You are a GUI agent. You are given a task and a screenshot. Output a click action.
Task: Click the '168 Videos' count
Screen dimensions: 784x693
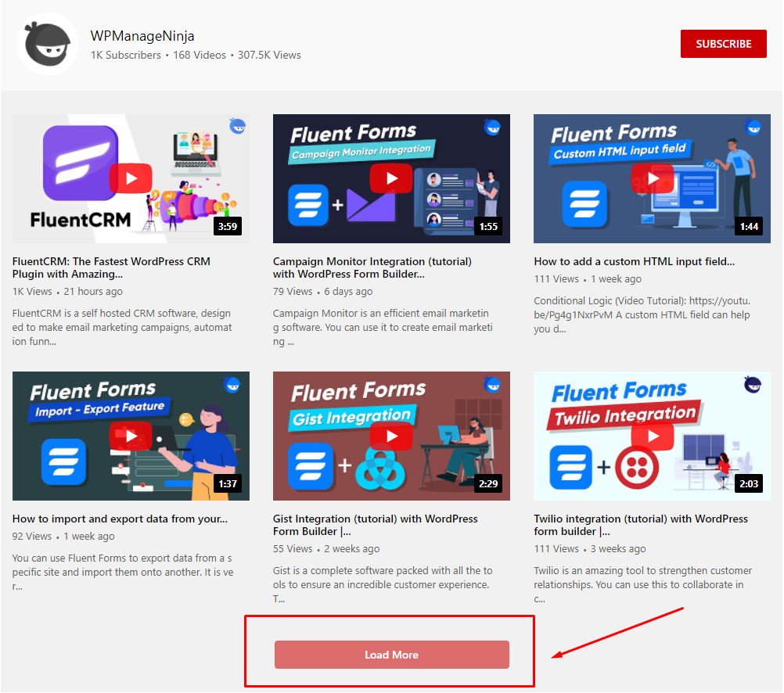click(x=200, y=55)
